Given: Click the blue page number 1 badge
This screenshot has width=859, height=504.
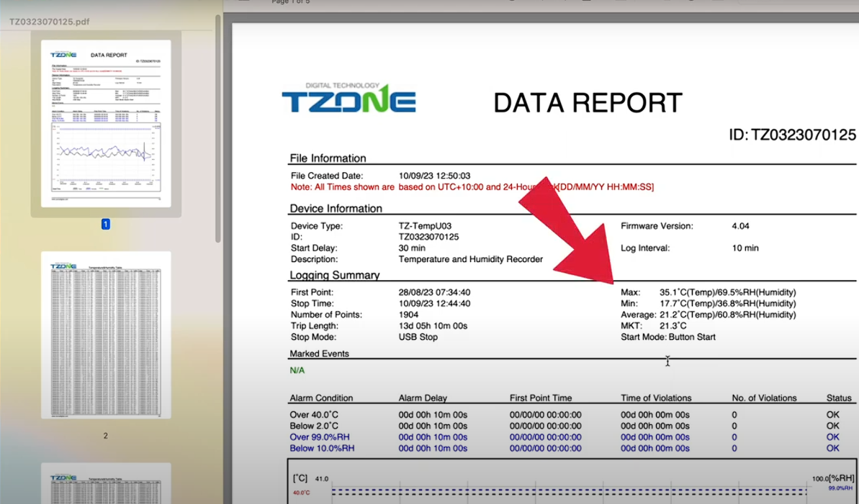Looking at the screenshot, I should [x=106, y=225].
